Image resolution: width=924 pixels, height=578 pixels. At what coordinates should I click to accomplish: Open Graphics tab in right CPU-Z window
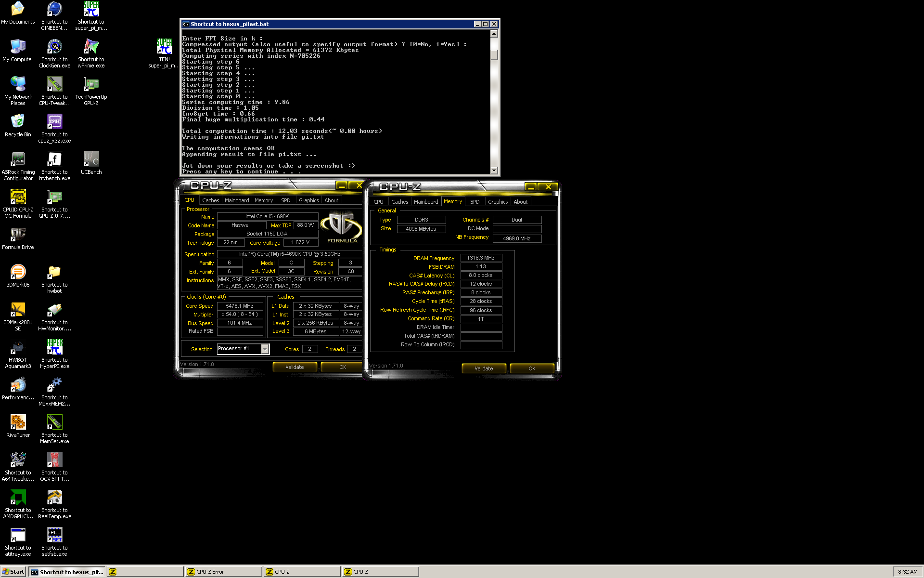(498, 202)
